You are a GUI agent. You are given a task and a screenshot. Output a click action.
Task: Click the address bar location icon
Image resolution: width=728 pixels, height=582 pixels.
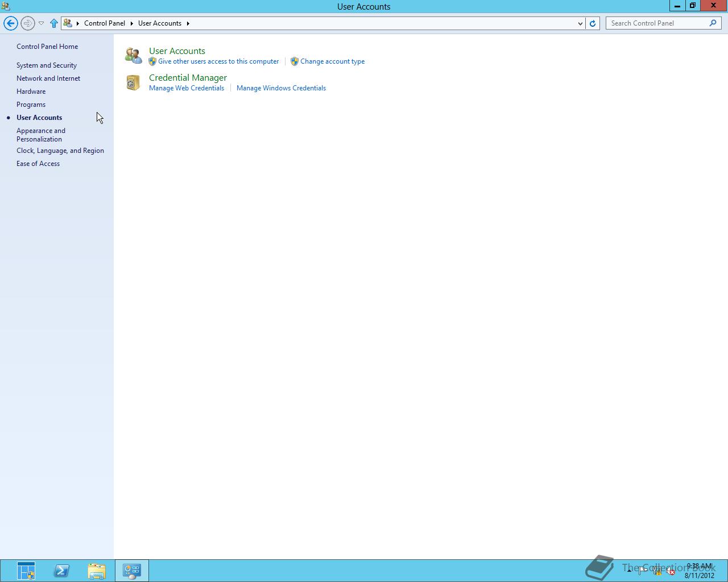point(68,23)
